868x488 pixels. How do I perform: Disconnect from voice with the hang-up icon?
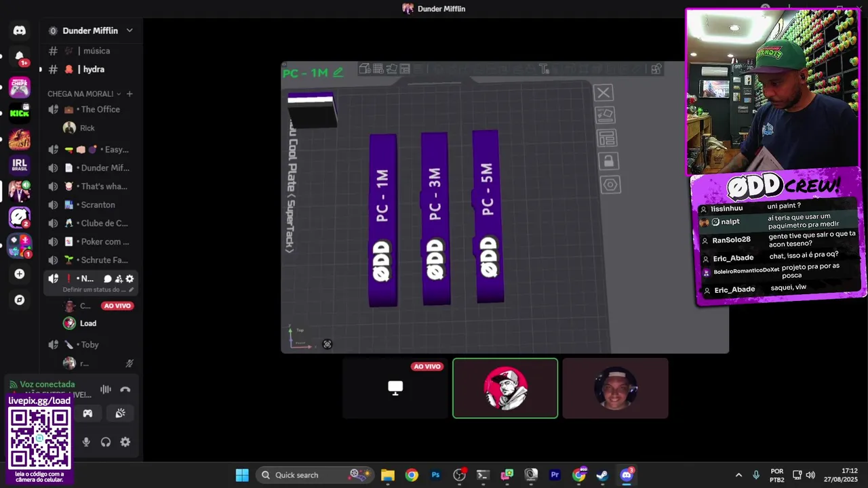coord(125,390)
